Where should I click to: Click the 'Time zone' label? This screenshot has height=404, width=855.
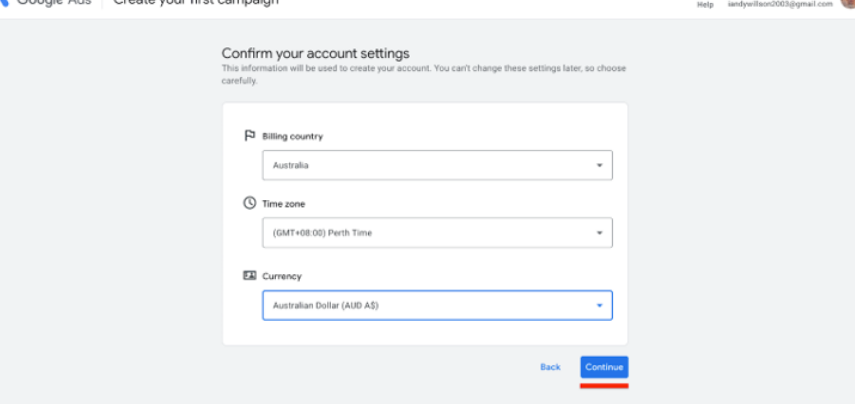click(283, 204)
